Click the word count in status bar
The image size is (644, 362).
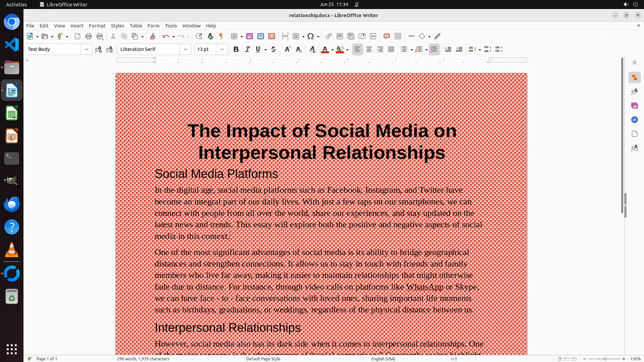(x=143, y=359)
